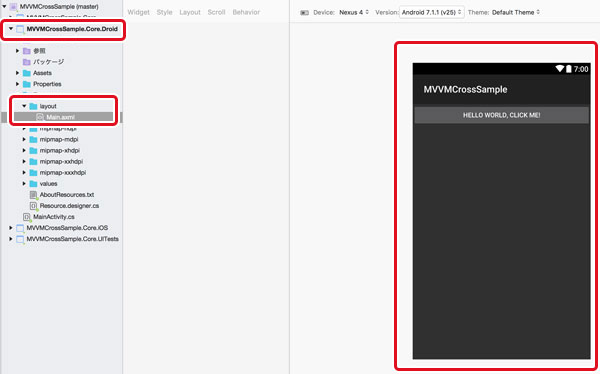The image size is (600, 374).
Task: Click the device icon left of the Device label
Action: [305, 13]
